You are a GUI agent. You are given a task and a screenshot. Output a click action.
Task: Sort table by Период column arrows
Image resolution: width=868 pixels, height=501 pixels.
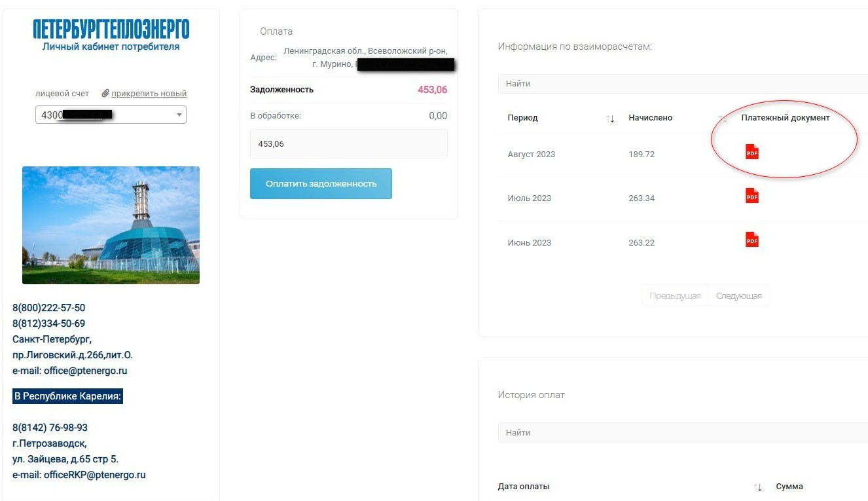click(x=610, y=119)
